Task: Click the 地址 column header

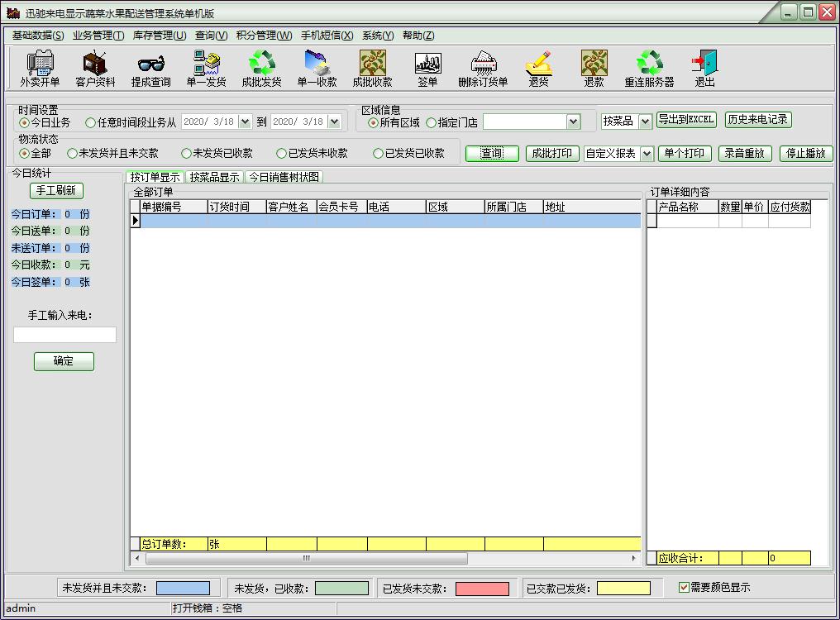Action: coord(592,207)
